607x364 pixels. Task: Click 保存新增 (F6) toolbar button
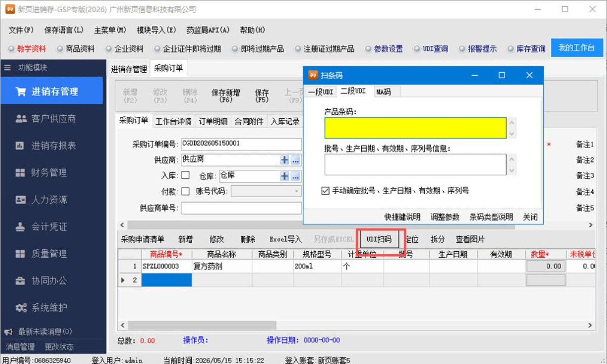pos(226,96)
